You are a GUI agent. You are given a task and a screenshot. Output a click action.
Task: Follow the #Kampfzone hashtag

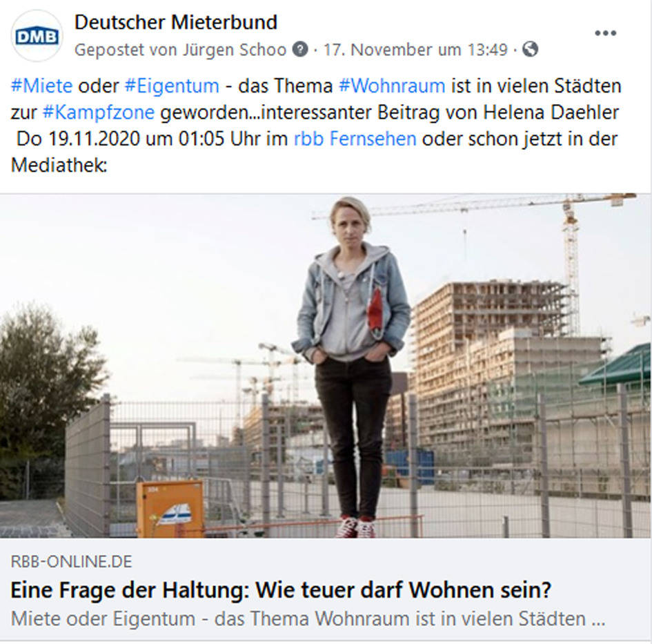pos(99,113)
